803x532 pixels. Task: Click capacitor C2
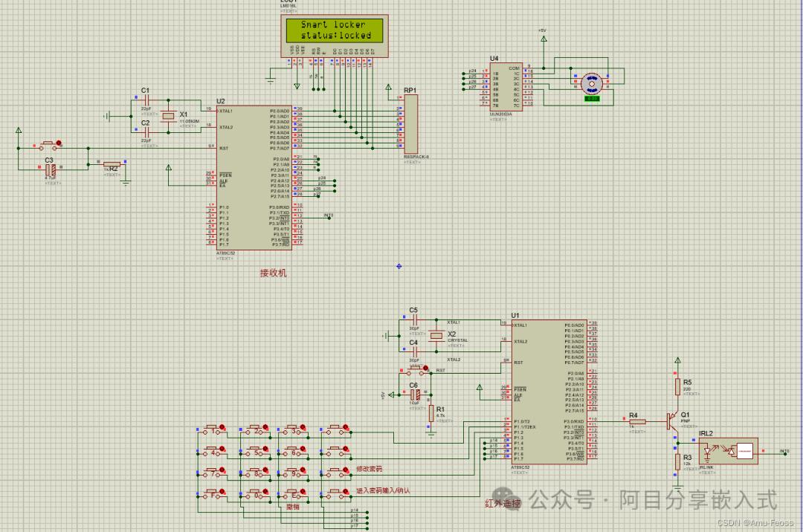click(146, 132)
